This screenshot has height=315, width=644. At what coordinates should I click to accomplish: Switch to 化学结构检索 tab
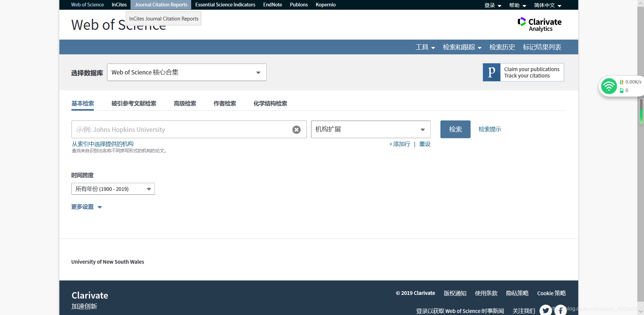click(x=270, y=104)
